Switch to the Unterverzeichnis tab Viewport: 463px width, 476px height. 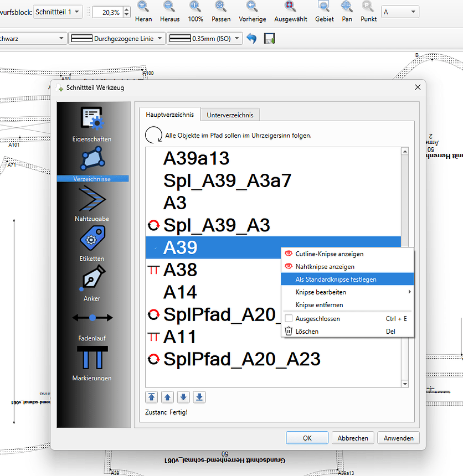230,115
